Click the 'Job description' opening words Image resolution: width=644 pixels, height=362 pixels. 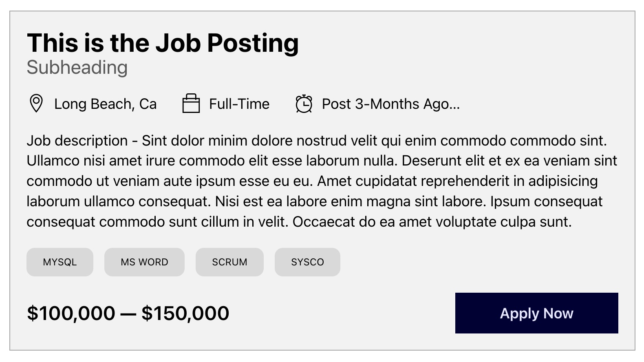[77, 141]
